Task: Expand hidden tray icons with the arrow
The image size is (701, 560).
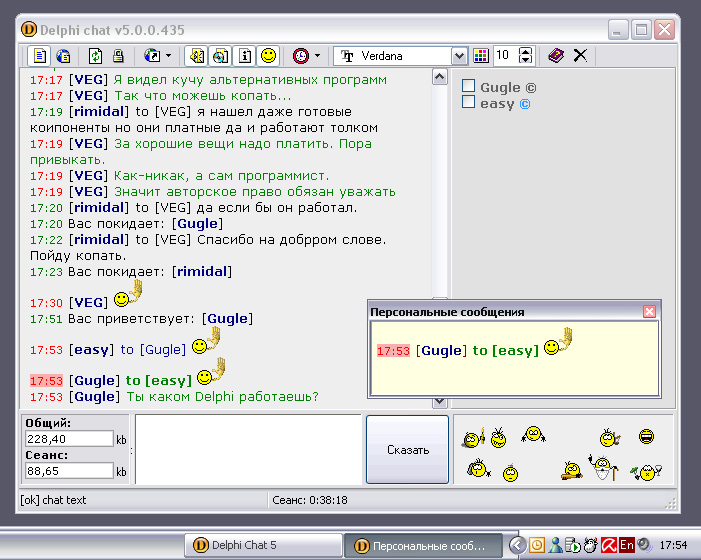Action: (517, 545)
